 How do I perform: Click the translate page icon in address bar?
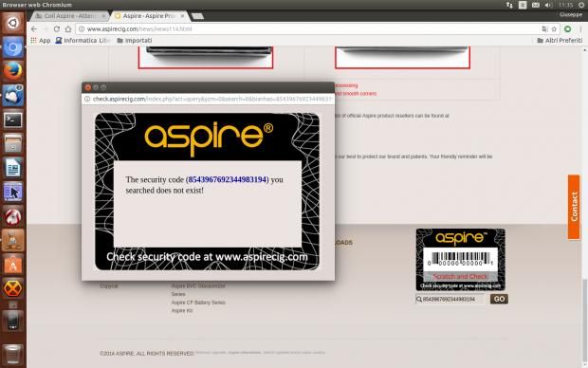click(545, 28)
